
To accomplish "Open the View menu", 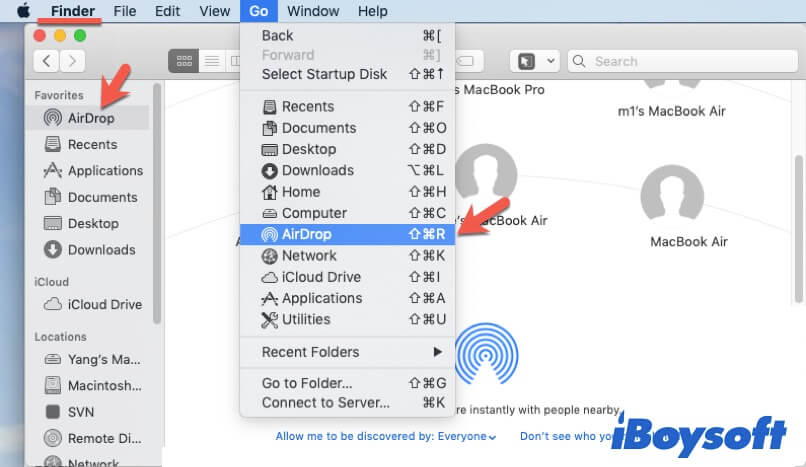I will [x=214, y=11].
